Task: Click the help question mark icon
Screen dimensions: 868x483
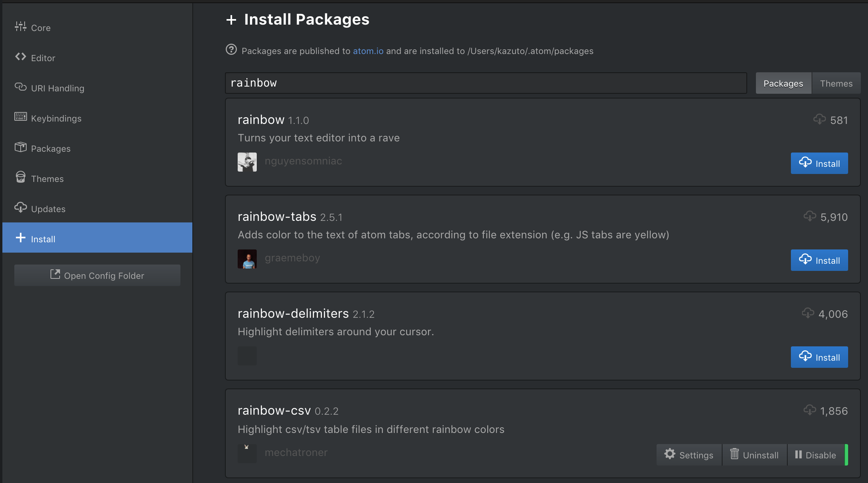Action: click(231, 50)
